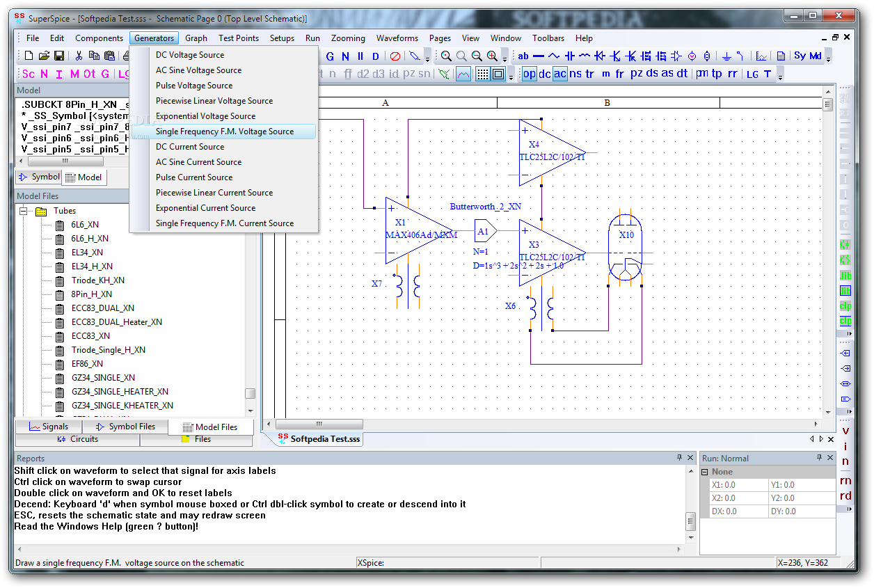Viewport: 874px width, 588px height.
Task: Click the graph waveform toolbar icon
Action: (x=762, y=56)
